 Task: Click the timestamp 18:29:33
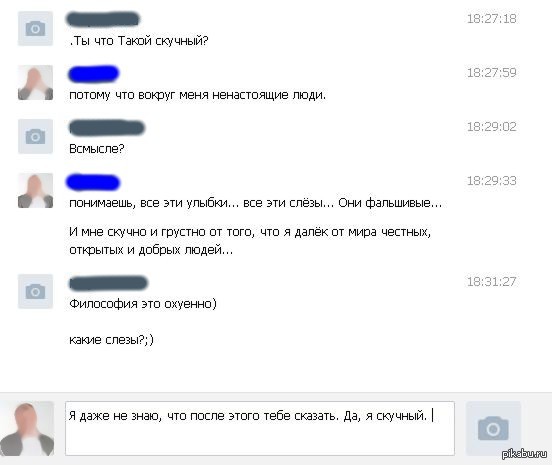[491, 181]
